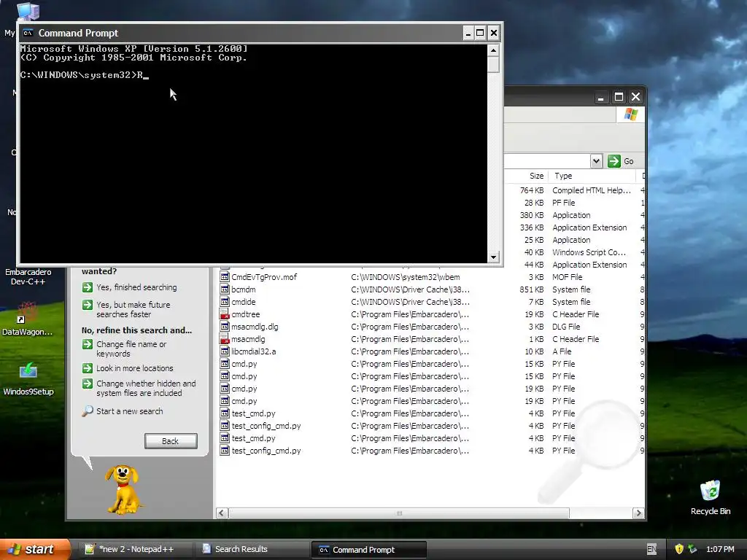Click the taskbar clock showing 1:07 PM

tap(720, 549)
